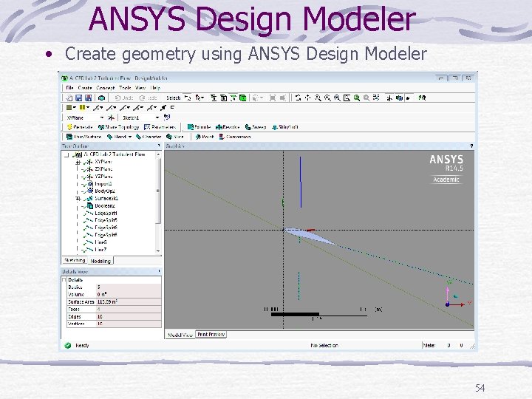This screenshot has width=532, height=399.
Task: Click the Zoom to Fit green magnifier icon
Action: tap(357, 98)
